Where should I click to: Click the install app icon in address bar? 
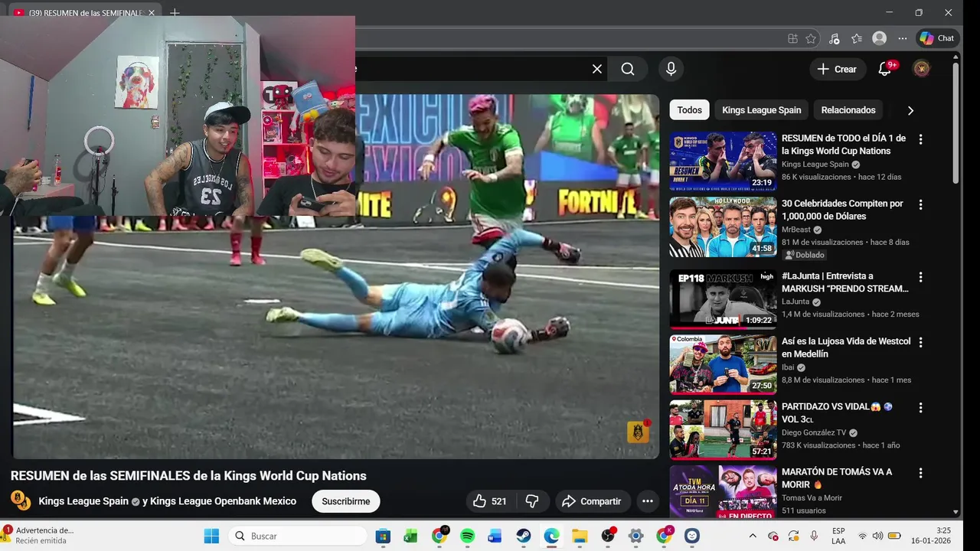[x=792, y=38]
